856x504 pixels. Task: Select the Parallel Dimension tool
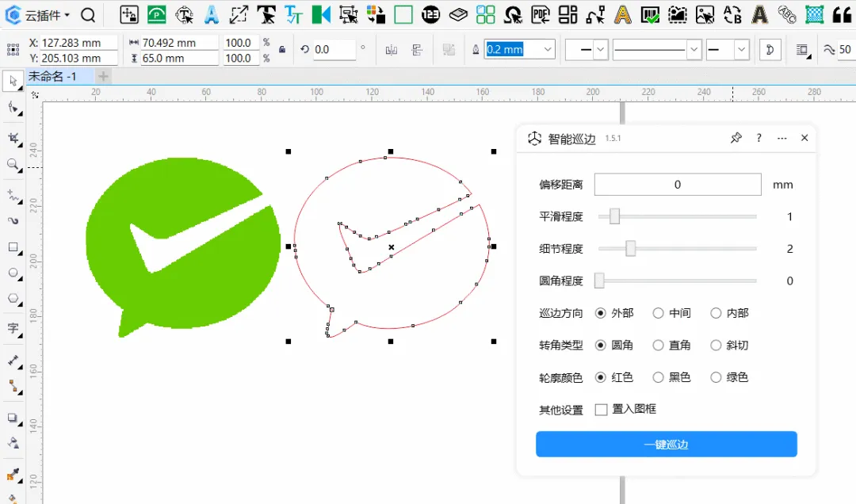pos(13,361)
